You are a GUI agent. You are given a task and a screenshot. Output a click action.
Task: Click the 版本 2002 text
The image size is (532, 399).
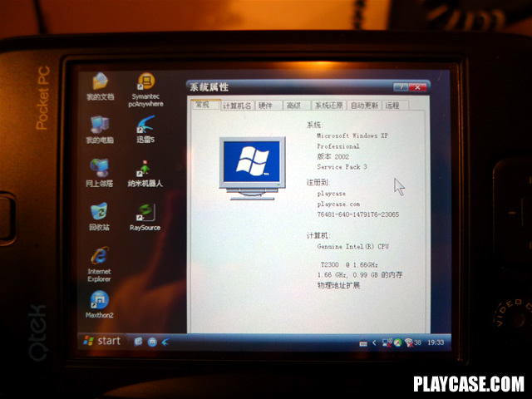pos(332,156)
